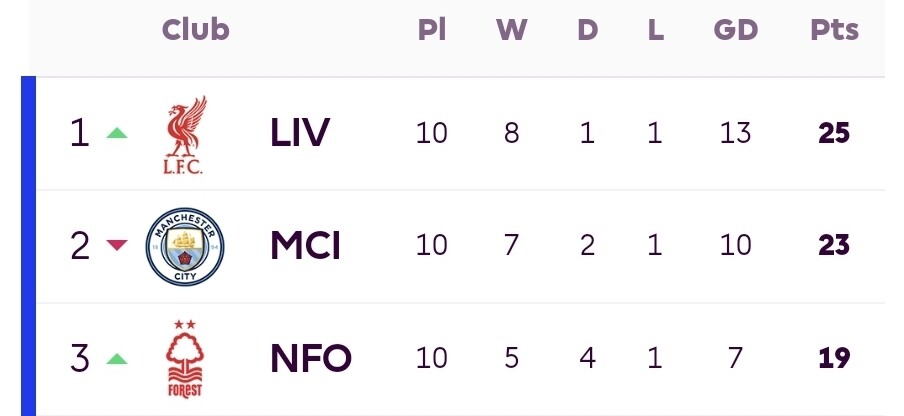Open the MCI club link
The width and height of the screenshot is (904, 416).
[305, 245]
